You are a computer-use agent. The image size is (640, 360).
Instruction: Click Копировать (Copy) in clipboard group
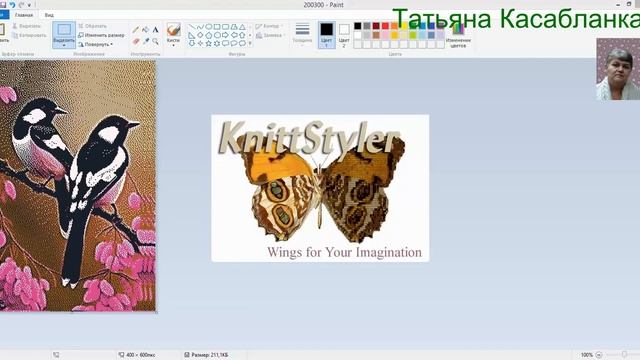coord(29,35)
